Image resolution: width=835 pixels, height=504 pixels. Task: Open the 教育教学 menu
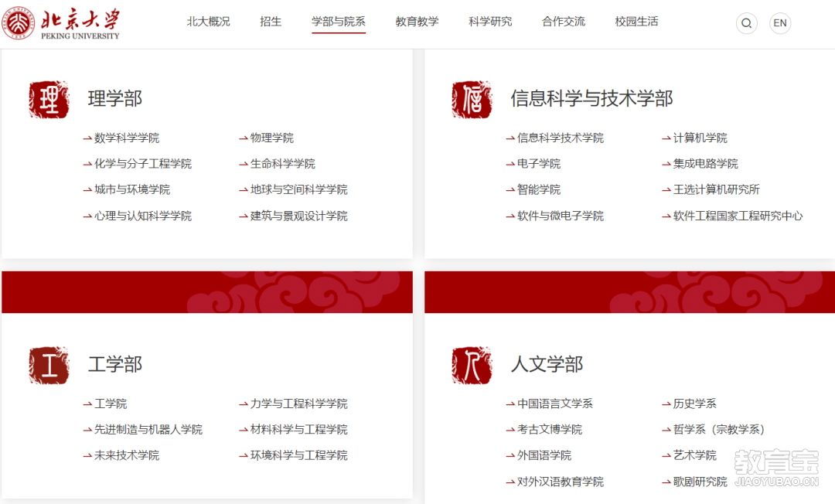click(x=417, y=22)
